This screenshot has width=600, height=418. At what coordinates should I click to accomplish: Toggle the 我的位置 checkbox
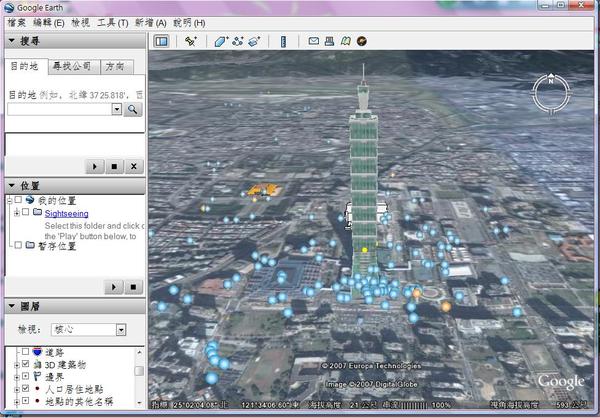[18, 200]
